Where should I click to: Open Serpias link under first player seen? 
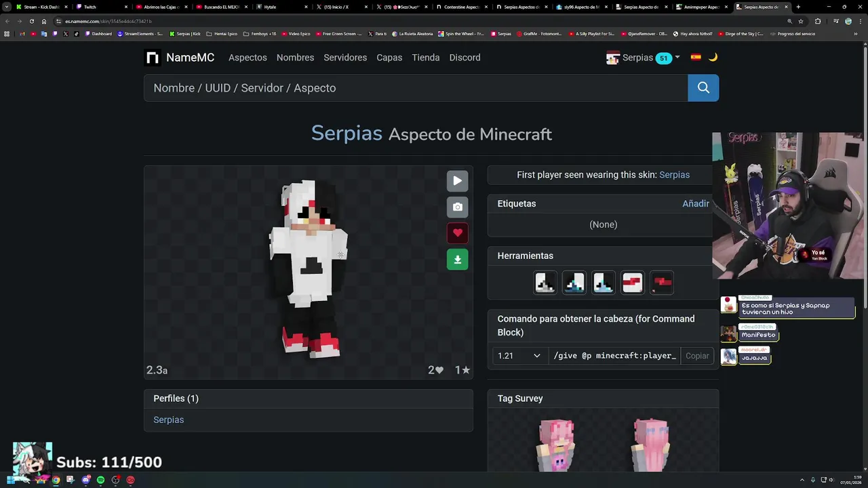coord(674,175)
